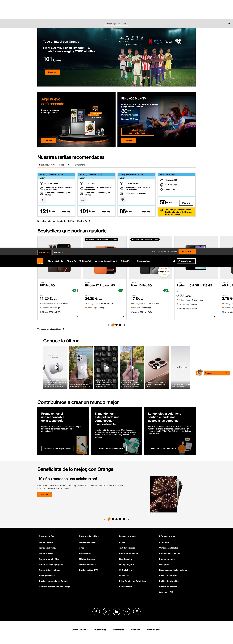
Task: Expand Otros servicios menu
Action: [145, 261]
